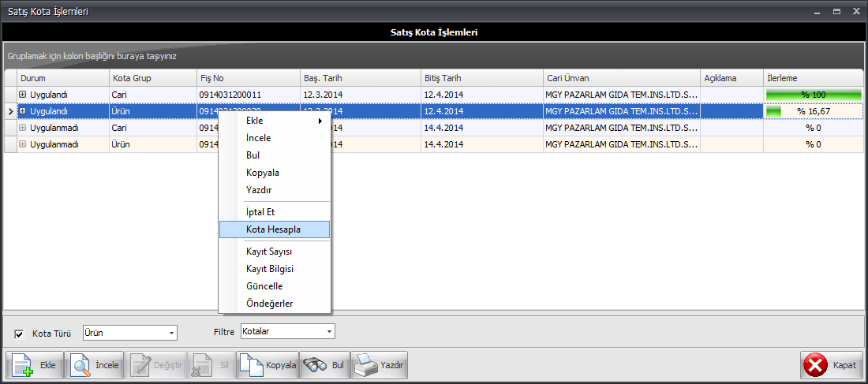Select Kota Hesapla in context menu
The width and height of the screenshot is (868, 384).
(x=275, y=229)
